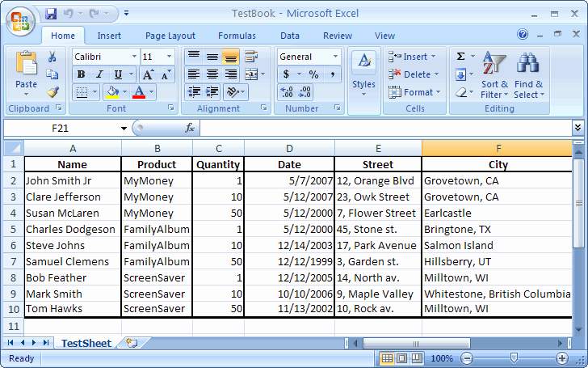Switch to the Data tab
Screen dimensions: 588x368
(x=290, y=36)
